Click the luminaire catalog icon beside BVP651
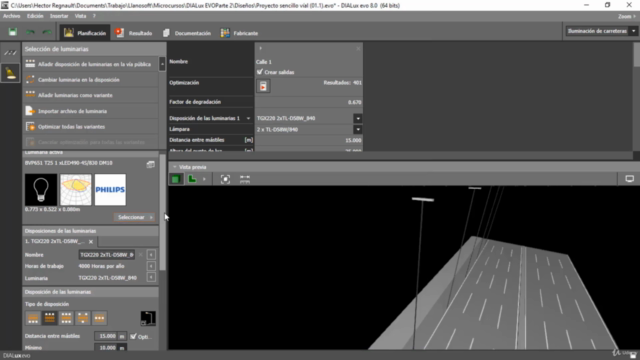 151,164
